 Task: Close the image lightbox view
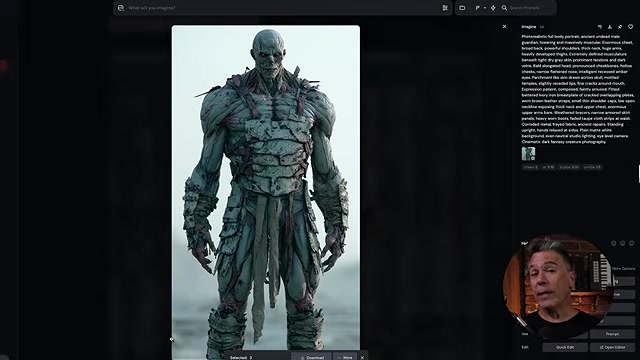504,27
